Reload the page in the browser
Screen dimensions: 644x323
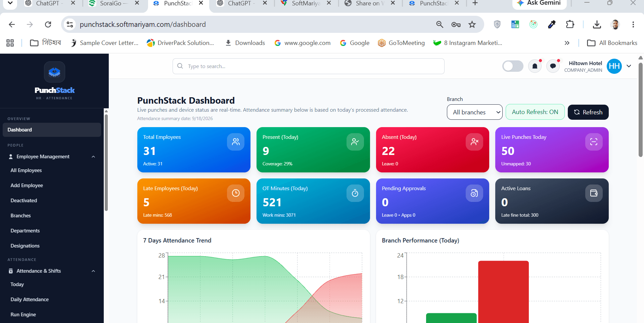click(48, 24)
